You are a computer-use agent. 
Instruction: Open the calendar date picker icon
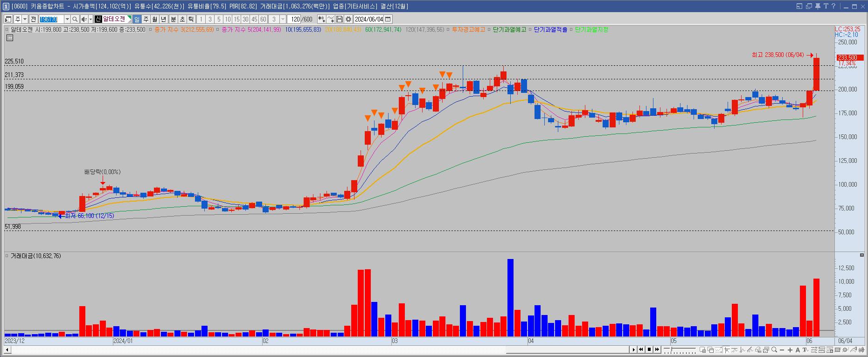(x=388, y=19)
